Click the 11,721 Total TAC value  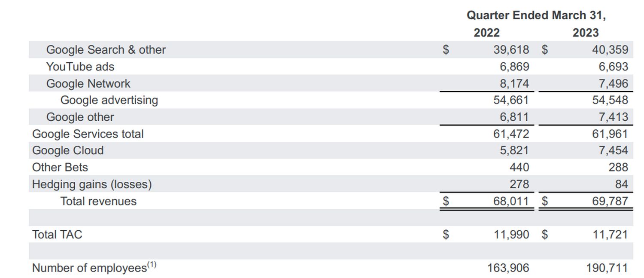click(610, 235)
